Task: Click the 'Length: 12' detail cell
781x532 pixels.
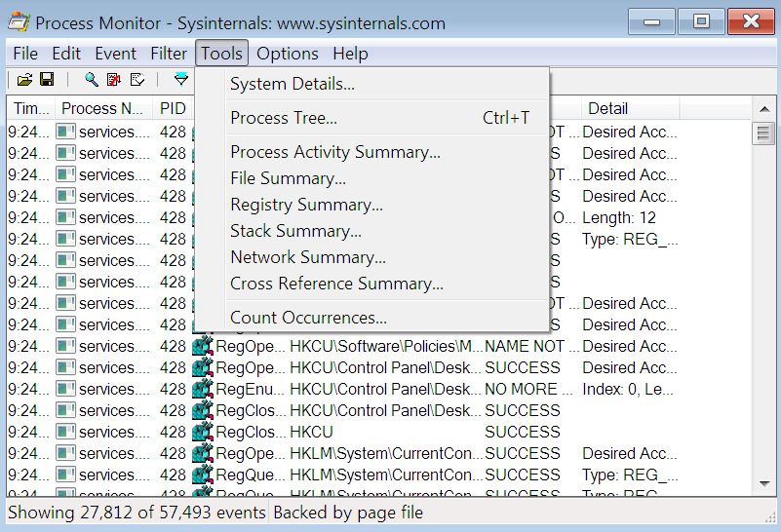Action: 619,217
